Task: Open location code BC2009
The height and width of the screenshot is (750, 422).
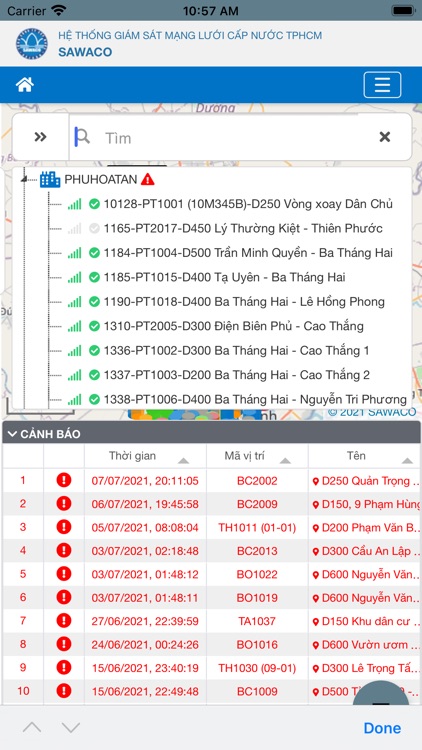Action: (x=257, y=504)
